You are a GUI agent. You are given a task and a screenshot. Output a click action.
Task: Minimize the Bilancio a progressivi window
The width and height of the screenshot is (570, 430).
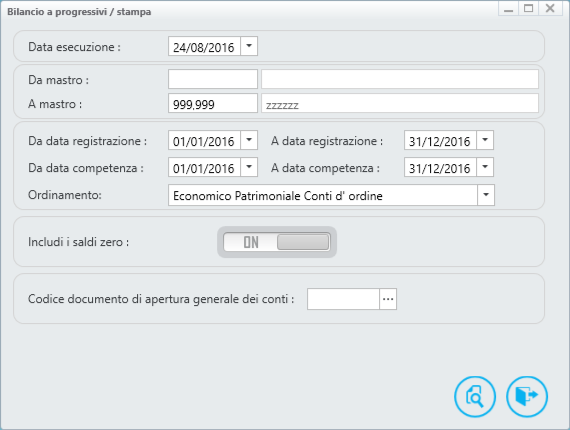[509, 8]
